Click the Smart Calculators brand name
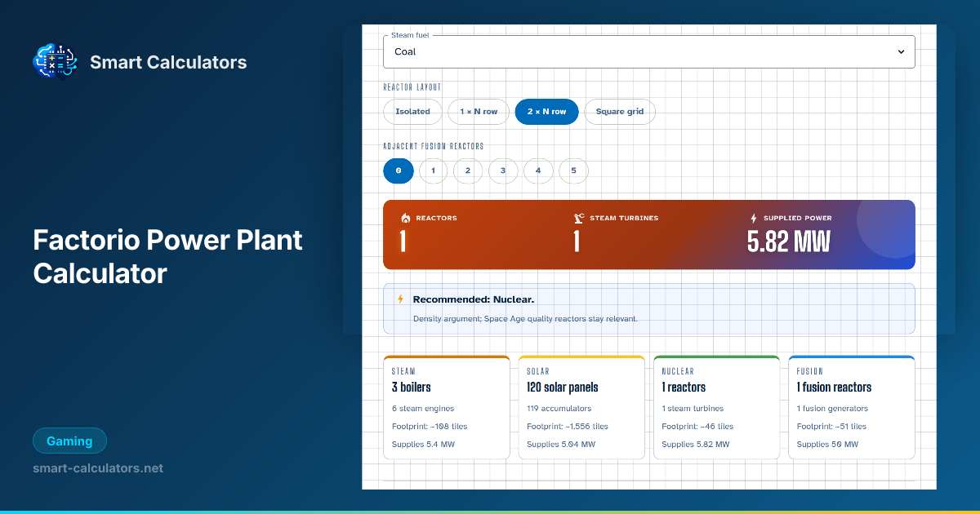The height and width of the screenshot is (514, 980). 168,62
